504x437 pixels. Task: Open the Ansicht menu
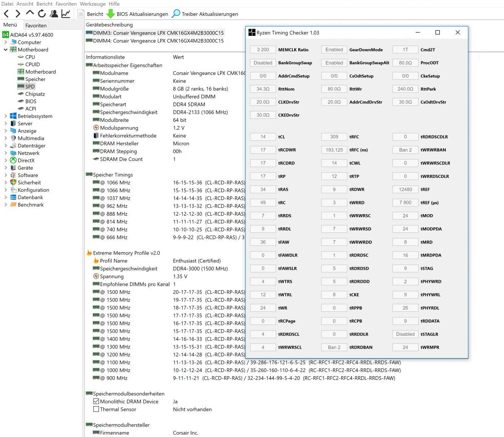point(25,4)
